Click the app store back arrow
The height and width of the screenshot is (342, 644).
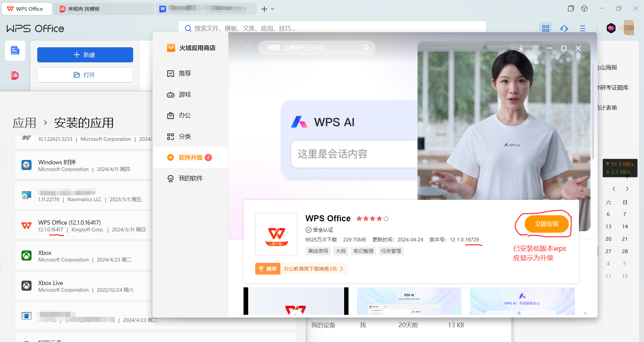[248, 48]
